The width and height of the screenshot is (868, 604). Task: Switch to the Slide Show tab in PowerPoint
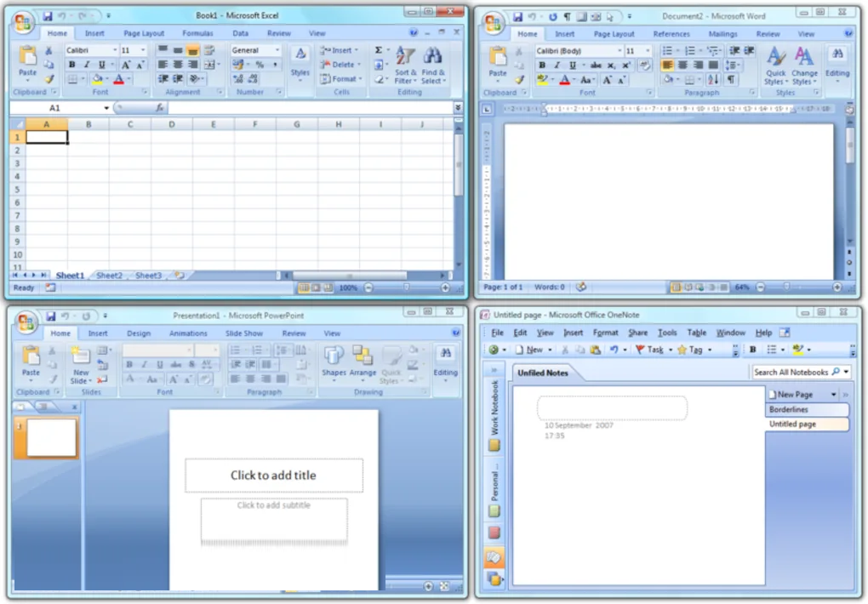[244, 333]
